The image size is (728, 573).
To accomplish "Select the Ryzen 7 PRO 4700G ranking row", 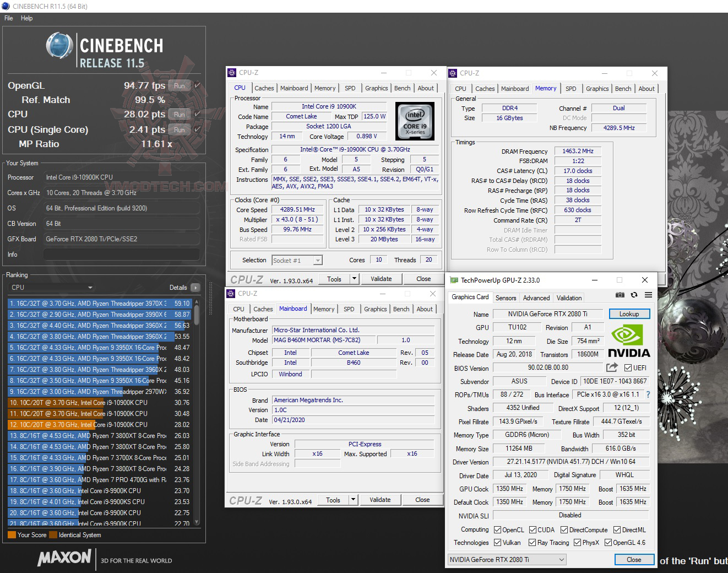I will pos(100,480).
